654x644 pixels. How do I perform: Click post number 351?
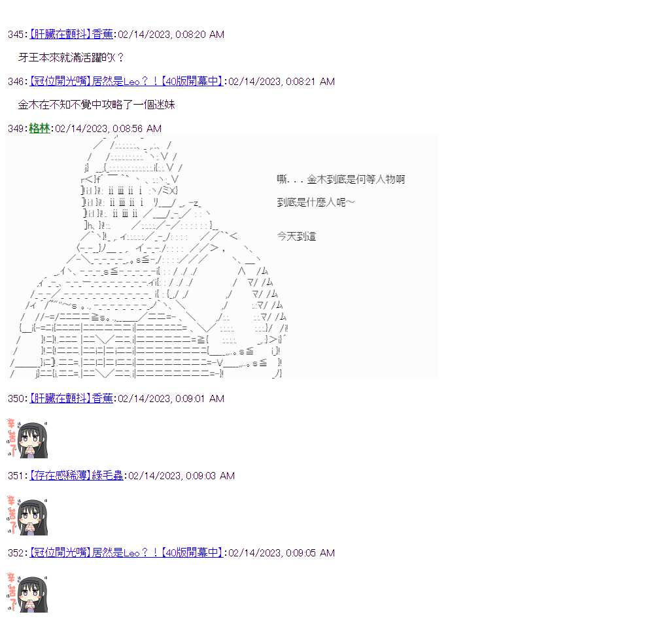click(16, 475)
